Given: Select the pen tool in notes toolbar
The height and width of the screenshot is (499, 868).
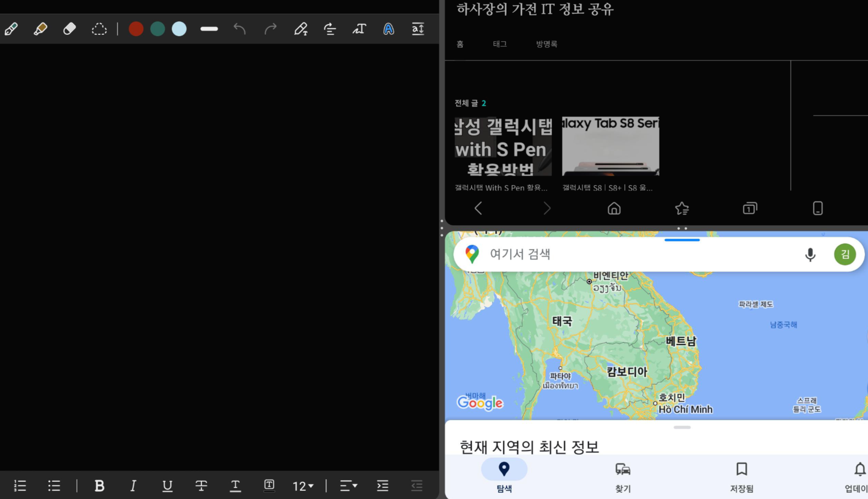Looking at the screenshot, I should [x=11, y=29].
